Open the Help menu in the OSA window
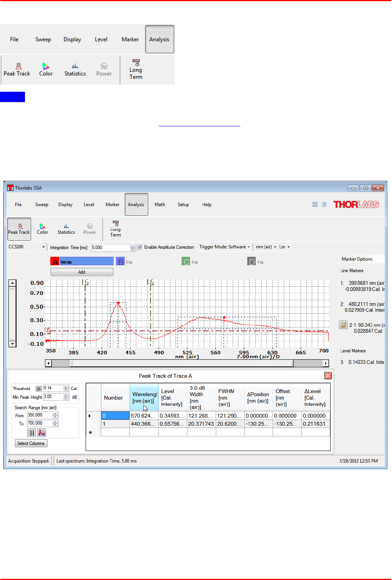 tap(207, 205)
